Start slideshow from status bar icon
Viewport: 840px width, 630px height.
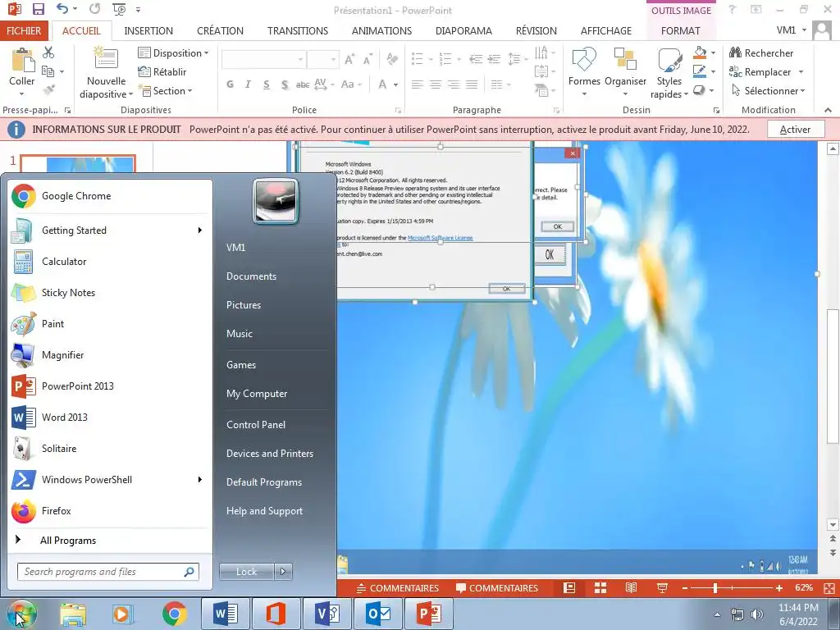click(662, 587)
